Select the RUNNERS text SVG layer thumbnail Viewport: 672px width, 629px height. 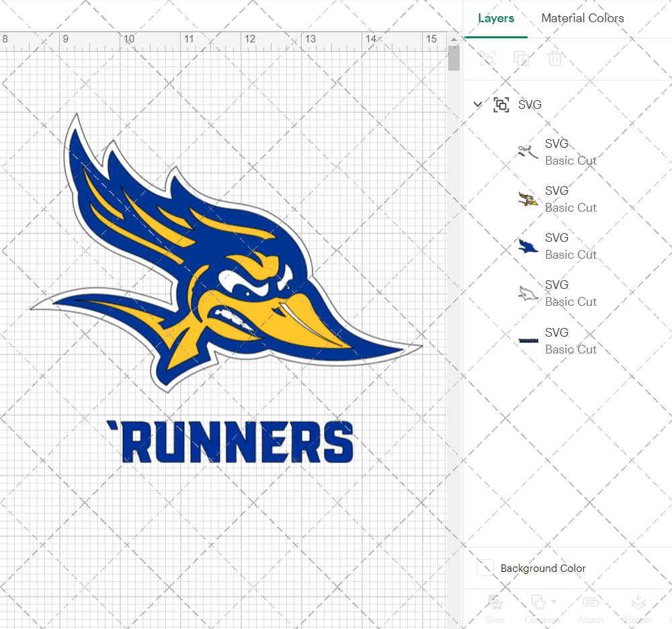coord(528,341)
